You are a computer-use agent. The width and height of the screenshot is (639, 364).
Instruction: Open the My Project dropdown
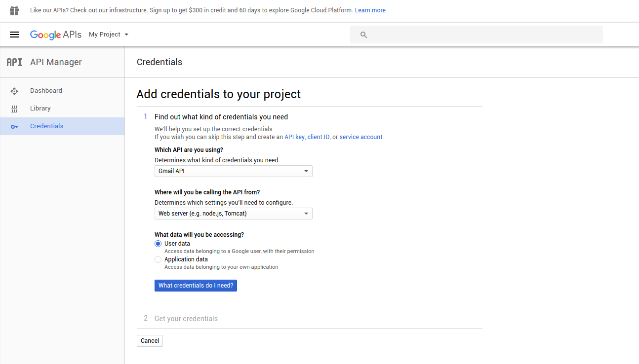tap(109, 35)
